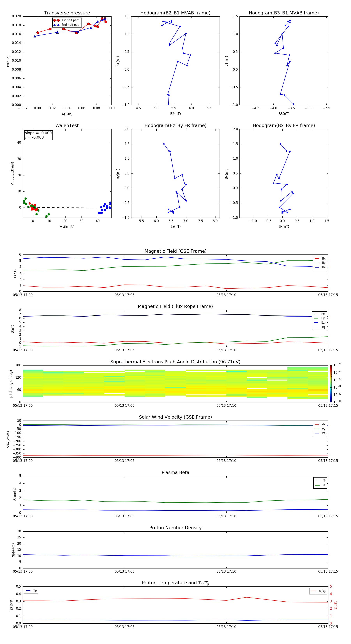Click the Vy legend entry in velocity plot

tap(320, 429)
